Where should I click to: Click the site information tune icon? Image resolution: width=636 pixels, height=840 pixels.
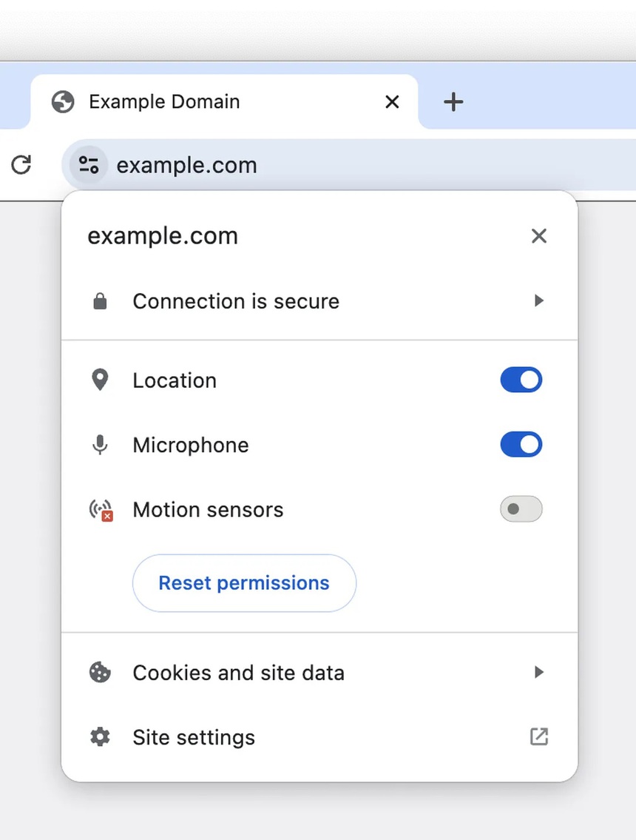89,164
